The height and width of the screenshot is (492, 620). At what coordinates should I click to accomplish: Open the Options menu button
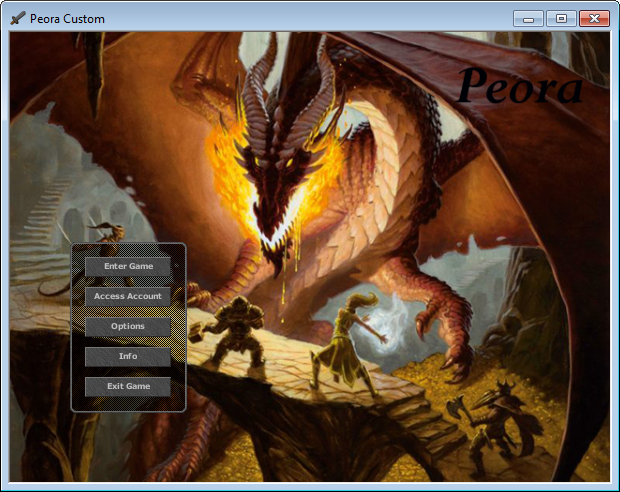tap(128, 327)
